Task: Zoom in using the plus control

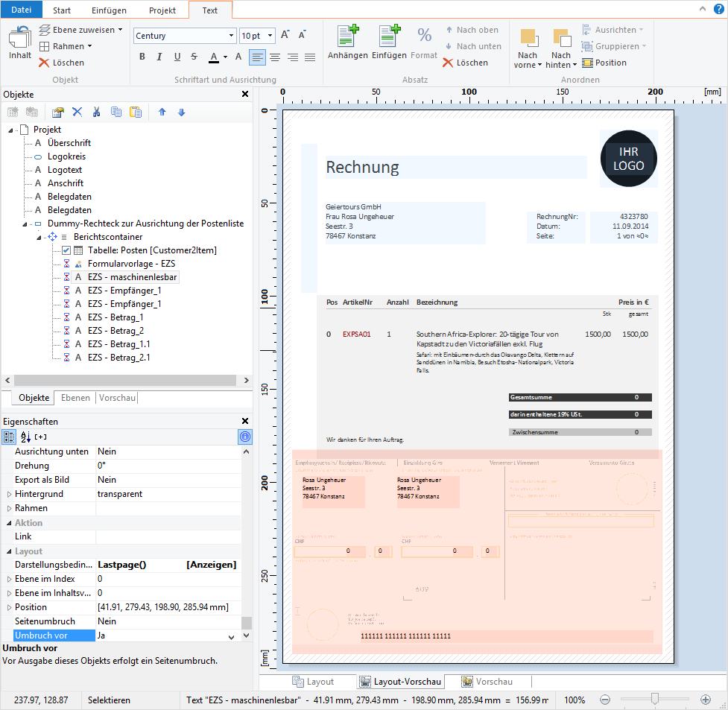Action: coord(704,700)
